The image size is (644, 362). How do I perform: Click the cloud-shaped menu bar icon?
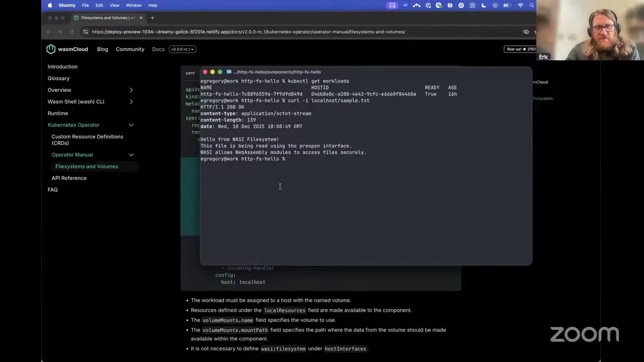point(417,5)
